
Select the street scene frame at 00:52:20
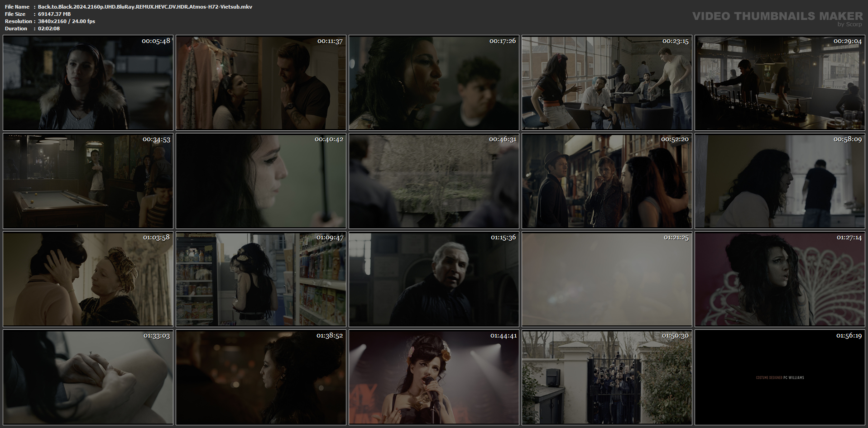(x=607, y=181)
